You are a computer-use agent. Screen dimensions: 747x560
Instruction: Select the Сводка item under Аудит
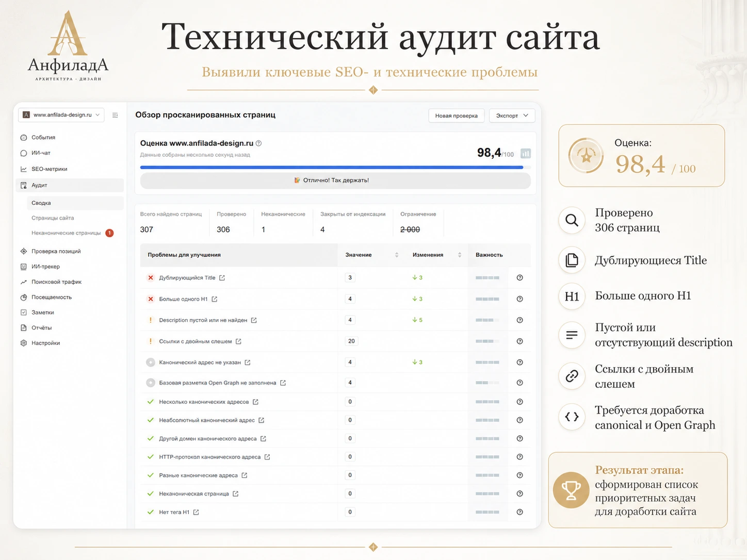pos(75,203)
